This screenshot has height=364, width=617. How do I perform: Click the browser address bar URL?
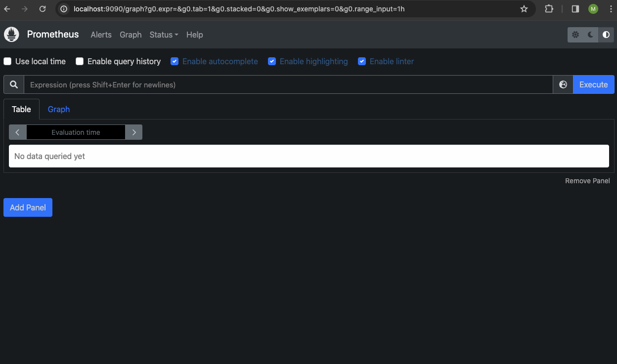pyautogui.click(x=239, y=9)
